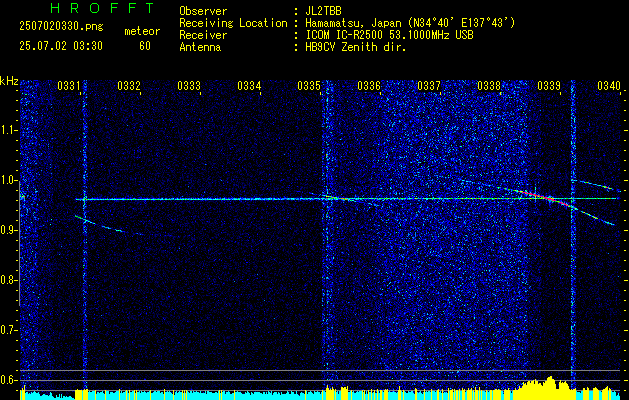This screenshot has width=629, height=400.
Task: Click the 0338 time marker
Action: pyautogui.click(x=489, y=86)
